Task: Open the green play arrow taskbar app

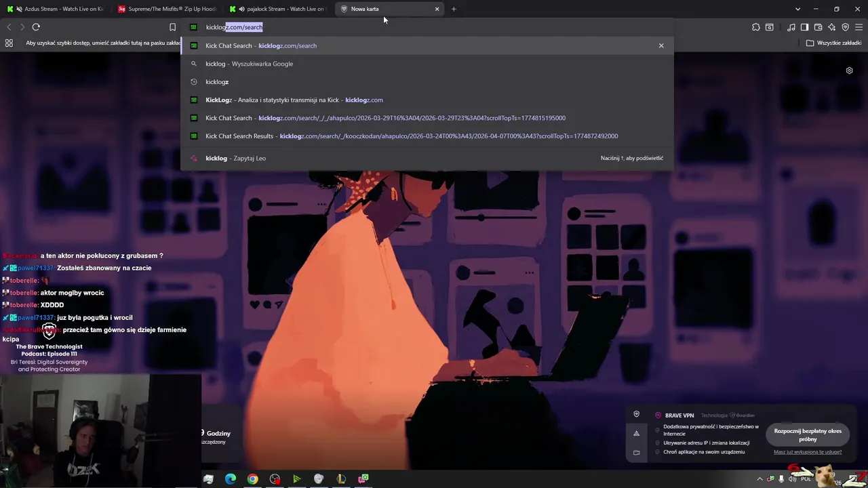Action: pyautogui.click(x=296, y=479)
